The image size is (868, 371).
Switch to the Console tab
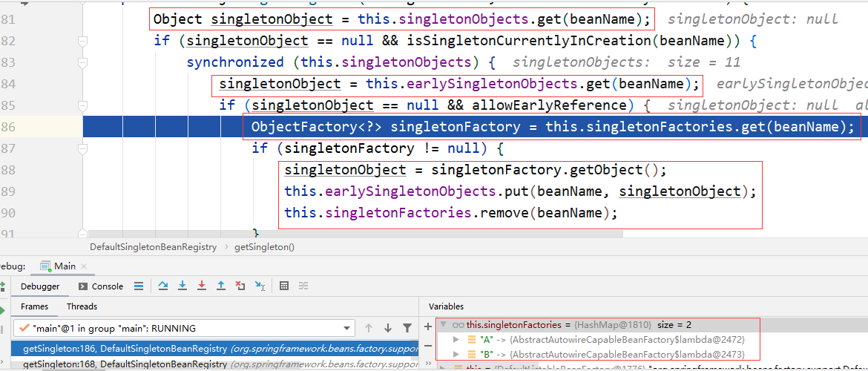(101, 286)
